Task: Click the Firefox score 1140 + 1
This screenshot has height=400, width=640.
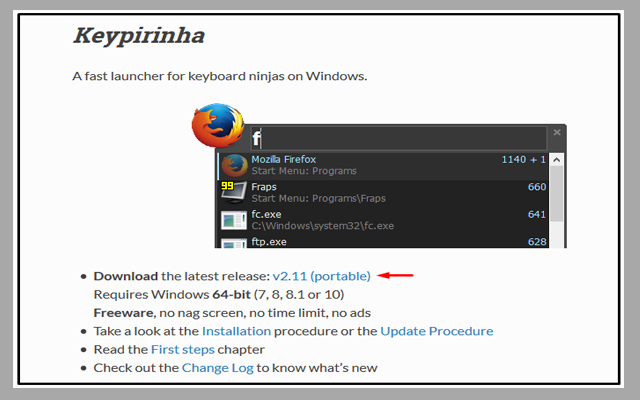Action: point(523,160)
